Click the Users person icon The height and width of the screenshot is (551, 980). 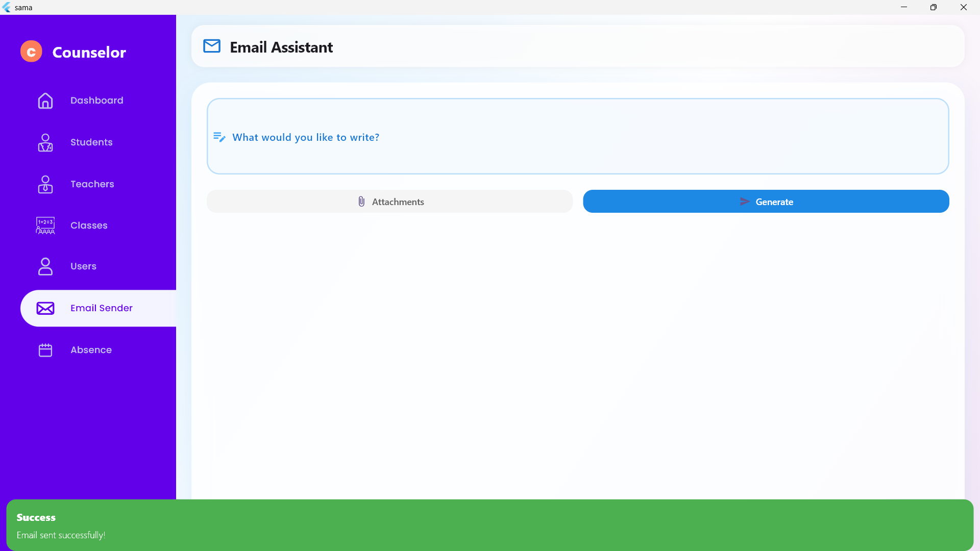45,266
